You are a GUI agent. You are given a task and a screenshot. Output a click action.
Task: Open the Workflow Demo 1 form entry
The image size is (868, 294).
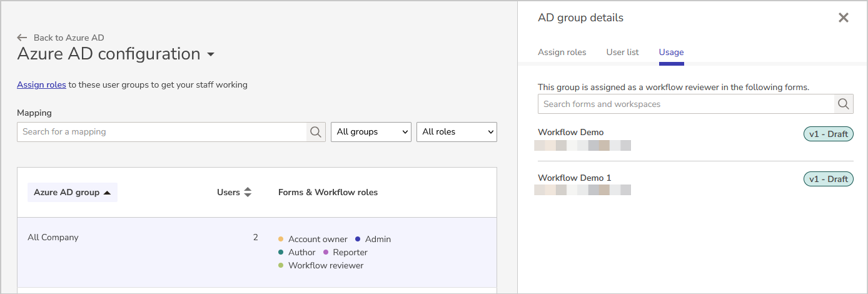point(575,178)
